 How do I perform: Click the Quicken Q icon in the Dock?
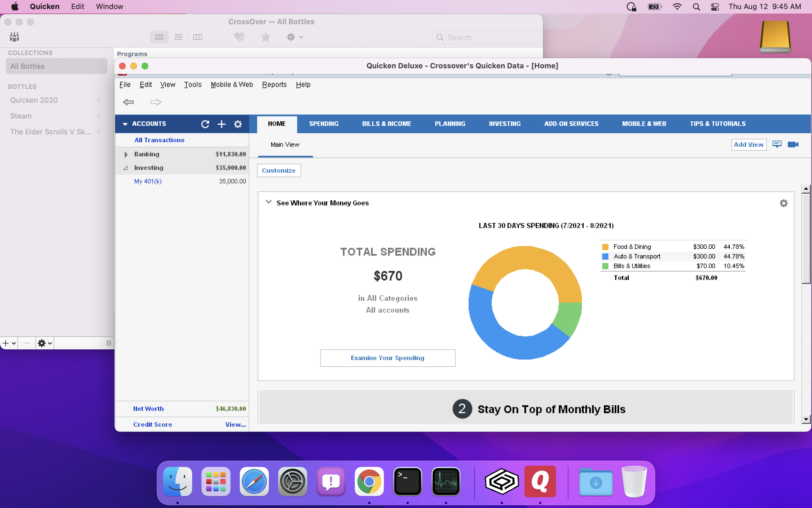pos(540,481)
